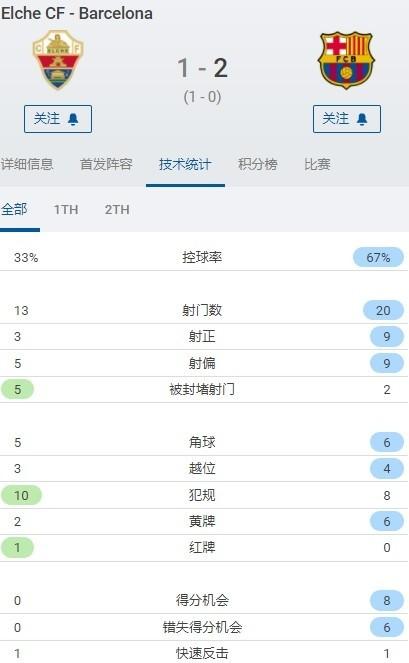Open the 积分榜 standings tab
This screenshot has height=663, width=409.
point(258,164)
